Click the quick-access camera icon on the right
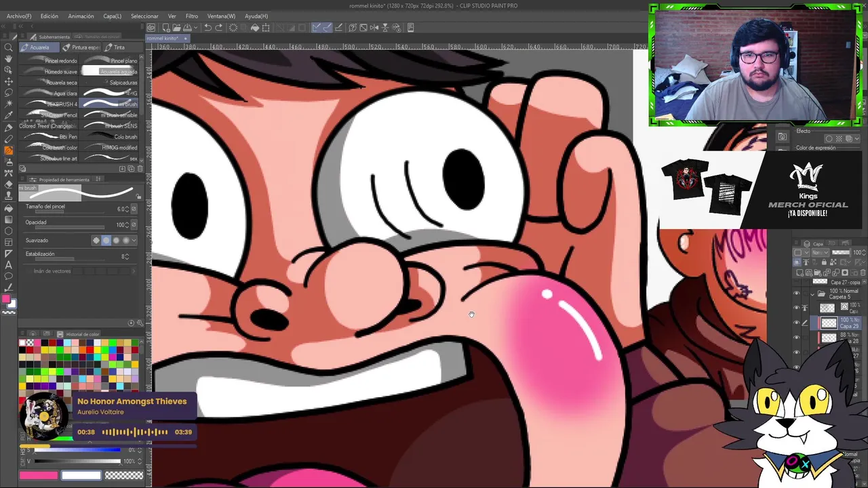Viewport: 868px width, 488px height. pyautogui.click(x=782, y=137)
